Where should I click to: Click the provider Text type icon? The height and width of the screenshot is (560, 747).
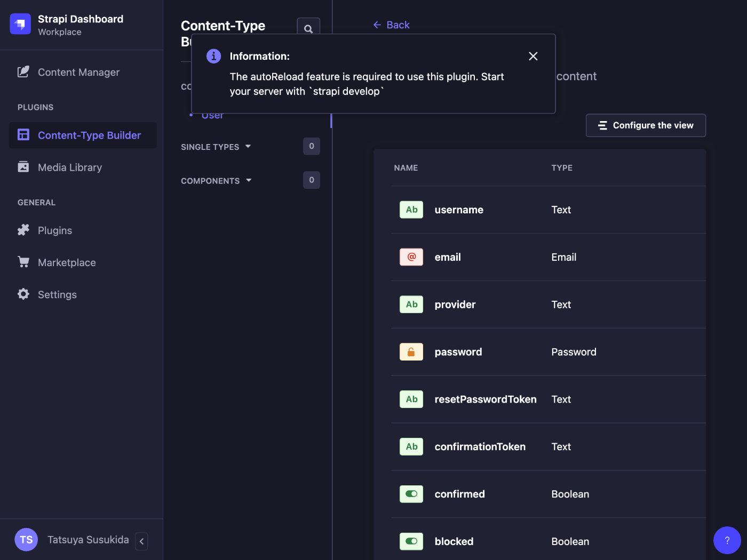coord(411,305)
